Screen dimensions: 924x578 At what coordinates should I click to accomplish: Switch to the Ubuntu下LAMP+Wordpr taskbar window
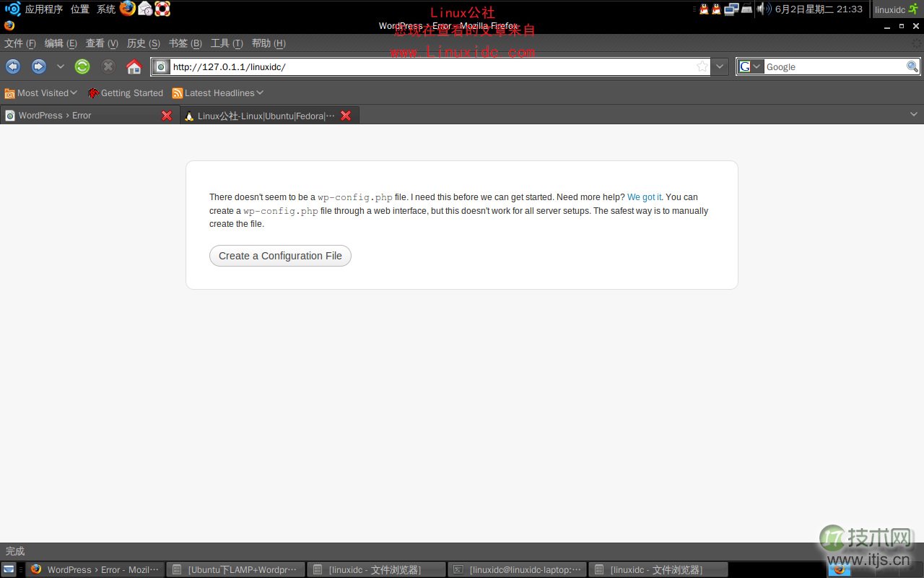(x=235, y=569)
